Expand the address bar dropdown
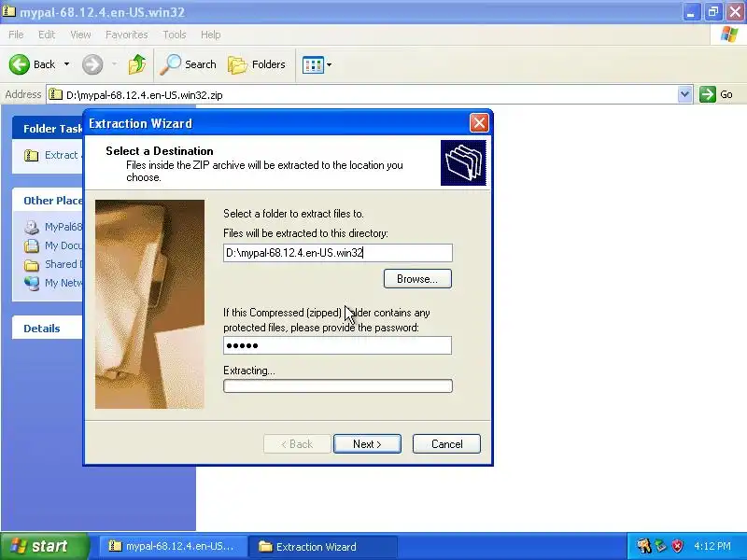This screenshot has height=560, width=747. (684, 94)
